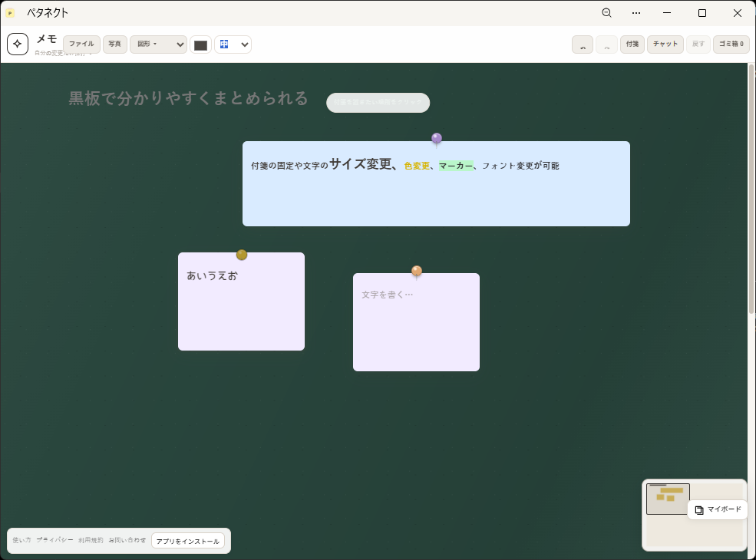Open the お問い合わせ link
Image resolution: width=756 pixels, height=560 pixels.
pos(127,540)
